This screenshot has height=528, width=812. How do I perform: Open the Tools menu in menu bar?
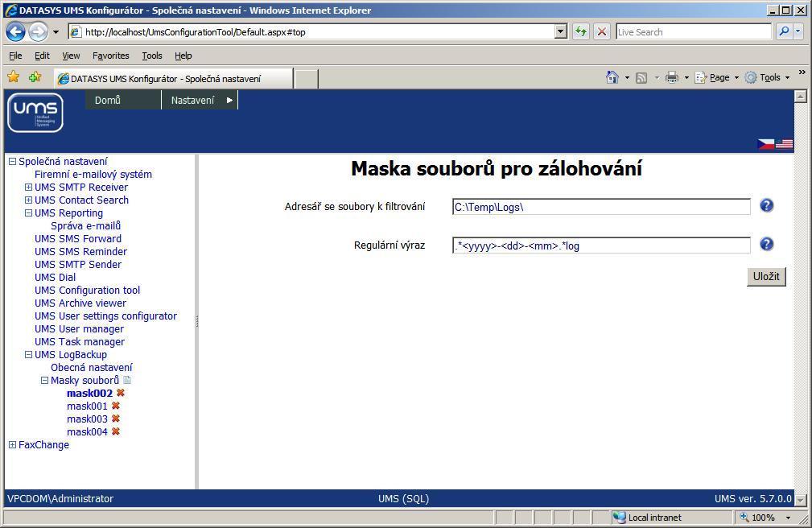pyautogui.click(x=152, y=56)
